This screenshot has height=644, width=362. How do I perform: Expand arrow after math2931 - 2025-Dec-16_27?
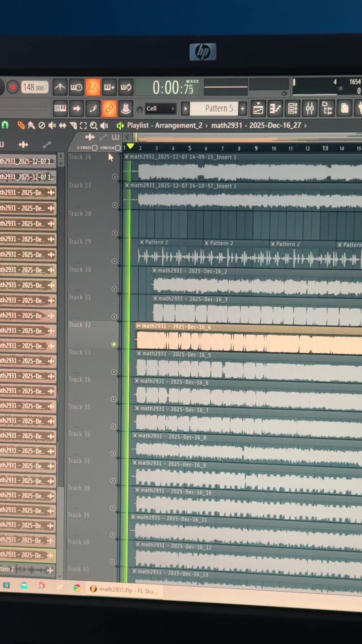click(305, 126)
